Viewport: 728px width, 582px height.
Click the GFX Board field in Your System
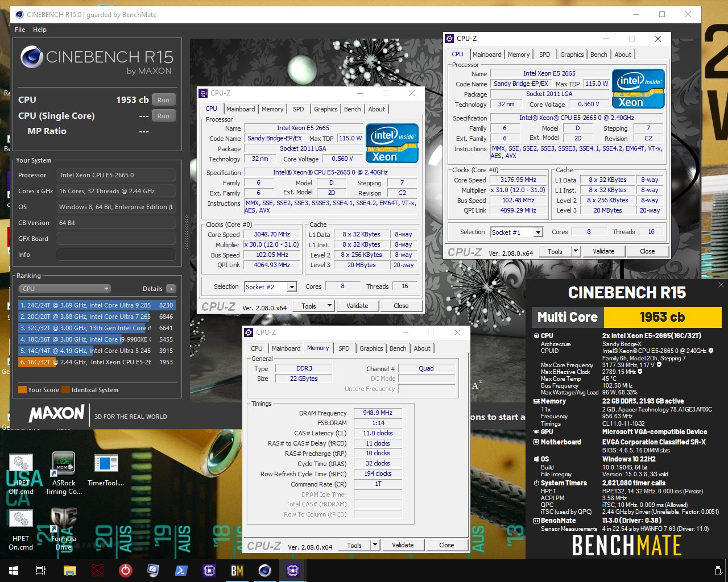point(116,239)
